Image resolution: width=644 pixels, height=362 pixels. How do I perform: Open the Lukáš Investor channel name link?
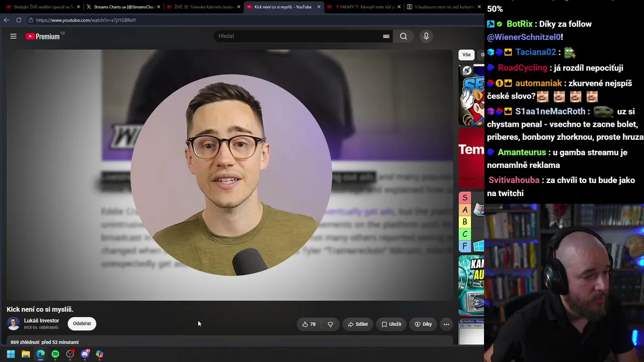[41, 321]
